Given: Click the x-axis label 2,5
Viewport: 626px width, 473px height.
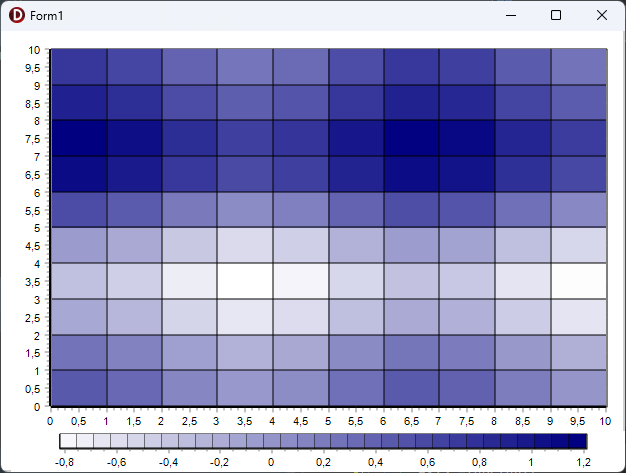Looking at the screenshot, I should click(189, 421).
